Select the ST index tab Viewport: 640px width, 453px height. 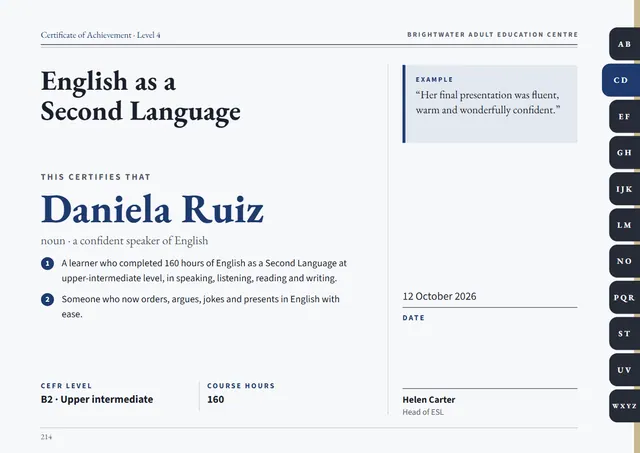click(x=624, y=333)
